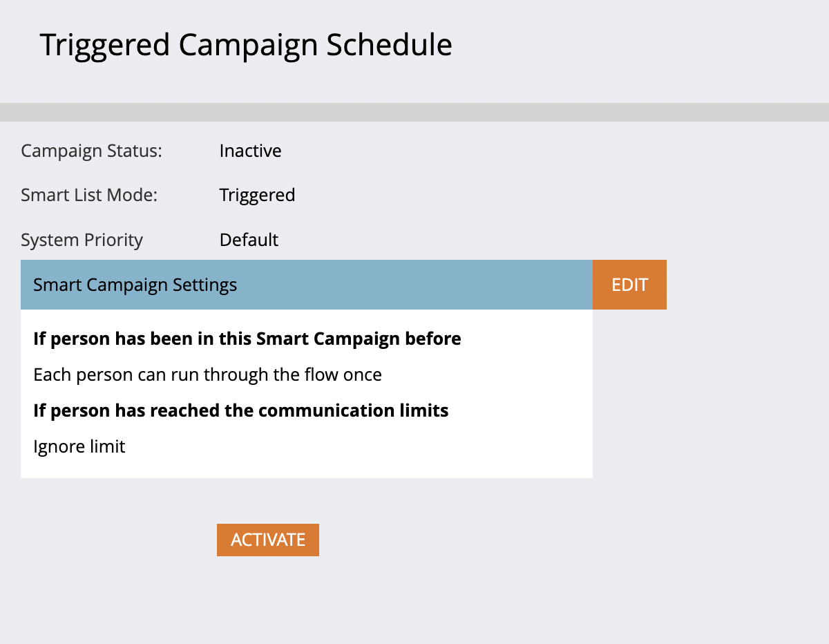Click the 'been in this Smart Campaign before' heading
This screenshot has width=829, height=644.
point(247,339)
